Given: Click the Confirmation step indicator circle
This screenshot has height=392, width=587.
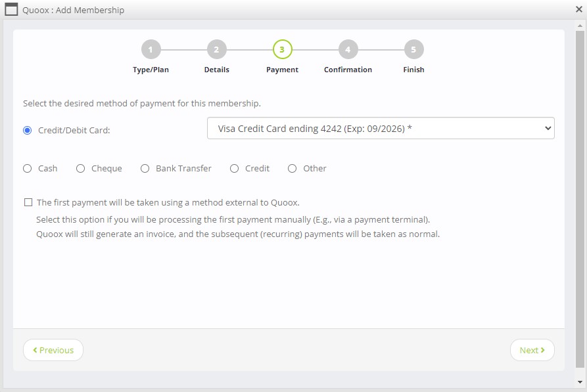Looking at the screenshot, I should (x=348, y=49).
